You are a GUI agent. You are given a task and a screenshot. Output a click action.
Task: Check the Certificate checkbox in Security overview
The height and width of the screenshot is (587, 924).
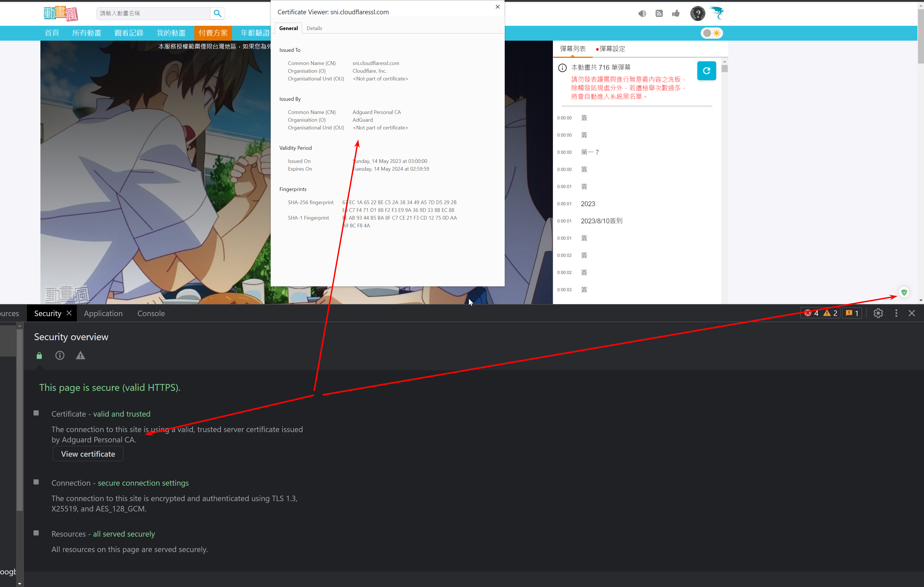pos(36,413)
